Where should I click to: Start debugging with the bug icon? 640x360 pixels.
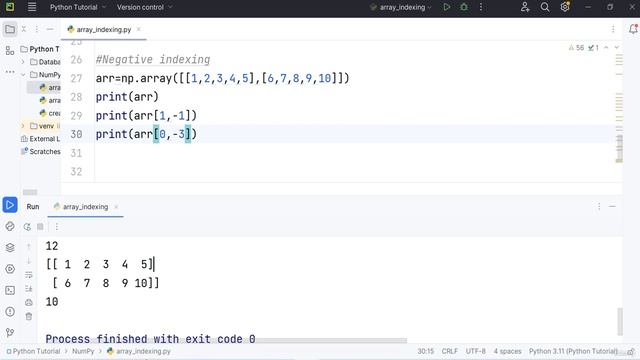coord(464,7)
